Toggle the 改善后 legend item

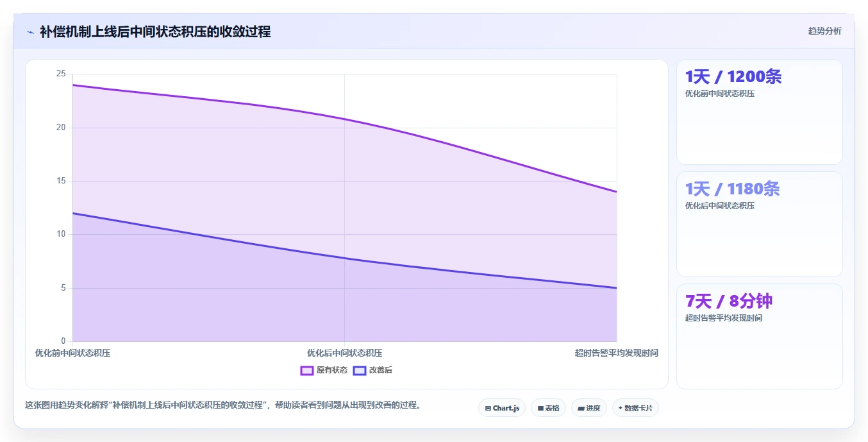click(x=373, y=370)
